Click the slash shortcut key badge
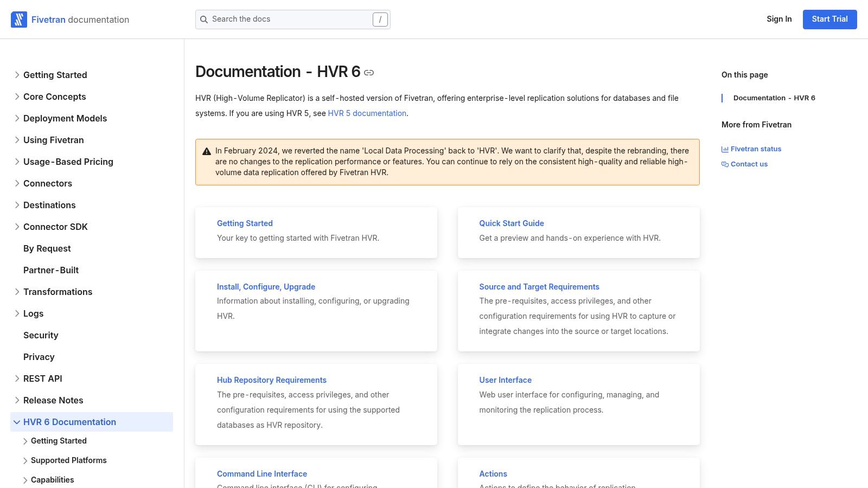Viewport: 868px width, 488px height. click(x=380, y=20)
